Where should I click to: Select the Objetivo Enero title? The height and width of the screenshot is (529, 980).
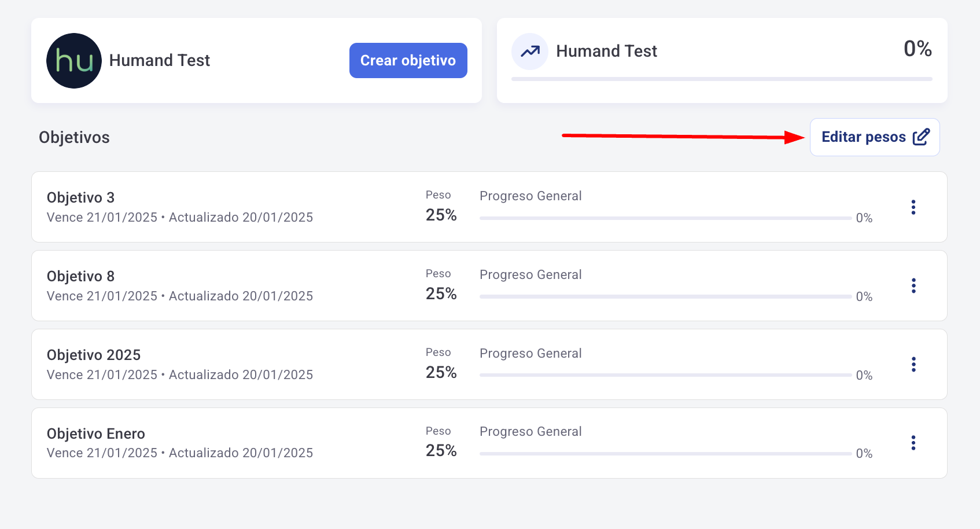click(x=96, y=434)
